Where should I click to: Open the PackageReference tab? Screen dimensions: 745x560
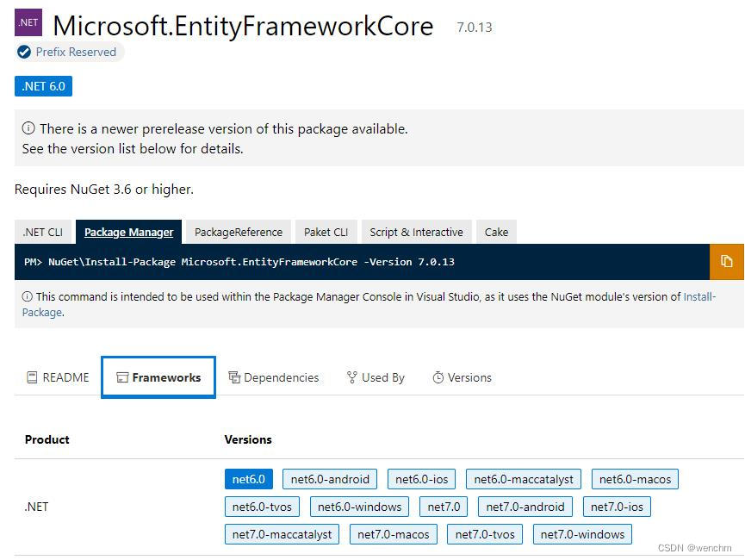[239, 232]
